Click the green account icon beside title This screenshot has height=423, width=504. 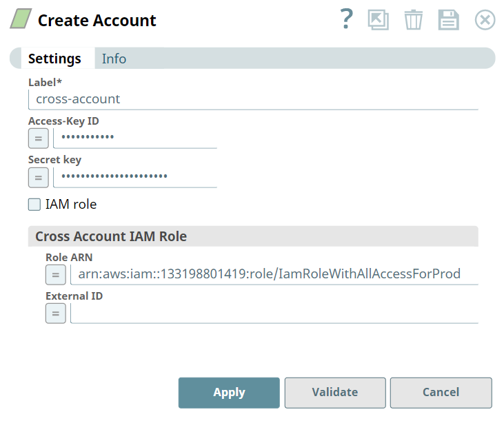[x=20, y=20]
